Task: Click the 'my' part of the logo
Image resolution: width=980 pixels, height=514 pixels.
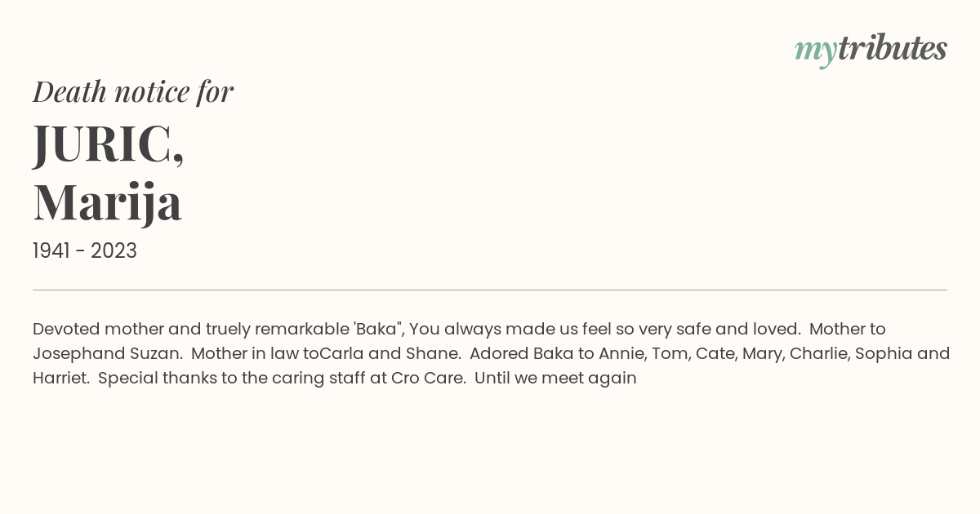Action: point(816,51)
